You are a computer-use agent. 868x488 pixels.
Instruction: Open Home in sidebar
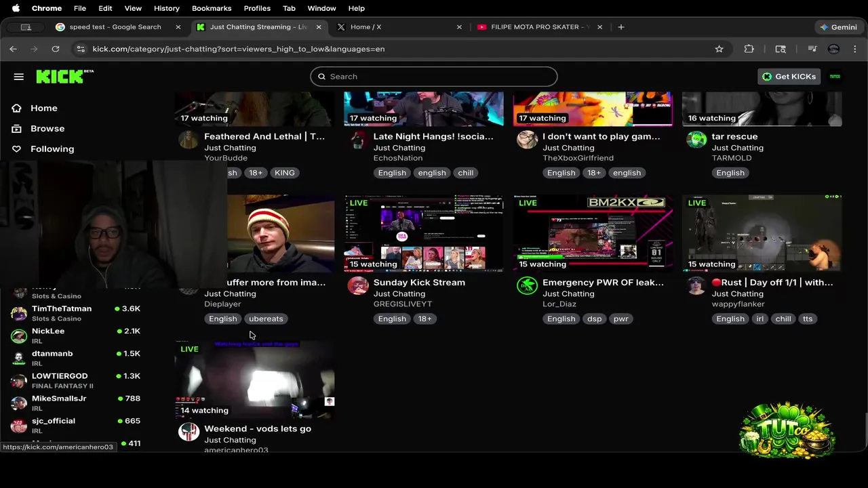click(43, 108)
